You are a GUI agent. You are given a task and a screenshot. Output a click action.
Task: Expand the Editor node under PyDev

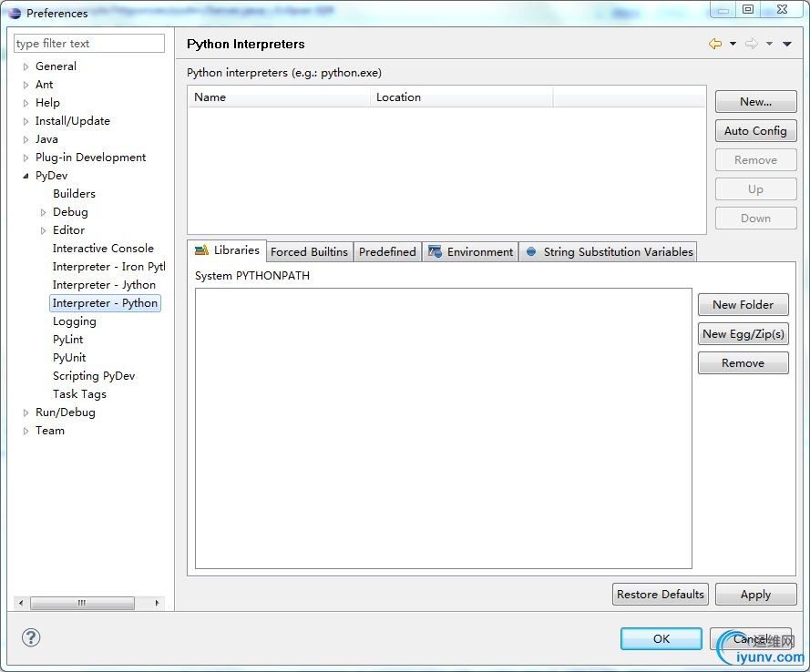[44, 230]
